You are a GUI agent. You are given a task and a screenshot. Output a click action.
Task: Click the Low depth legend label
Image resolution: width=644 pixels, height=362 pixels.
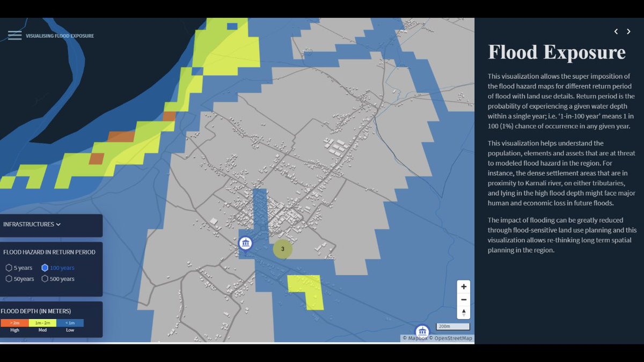pos(70,330)
